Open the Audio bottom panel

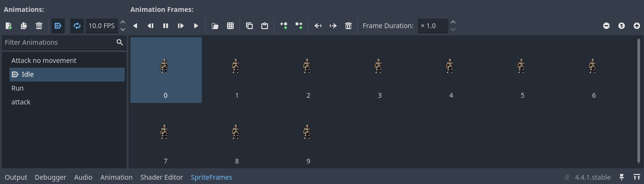tap(83, 177)
